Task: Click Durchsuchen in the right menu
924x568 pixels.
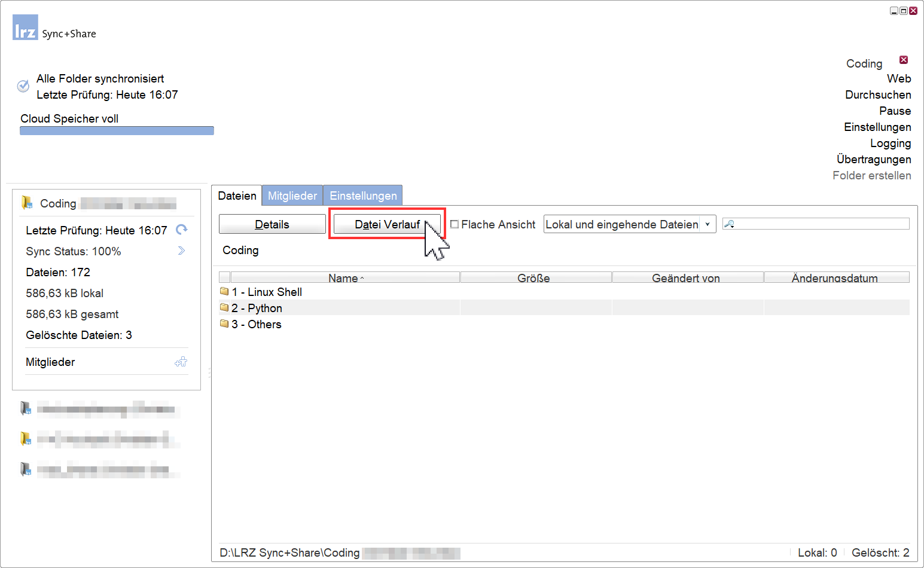Action: pos(878,94)
